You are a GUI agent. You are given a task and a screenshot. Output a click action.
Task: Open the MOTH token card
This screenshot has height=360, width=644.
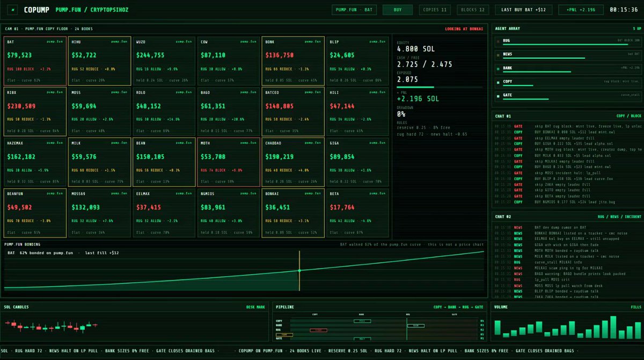[229, 162]
